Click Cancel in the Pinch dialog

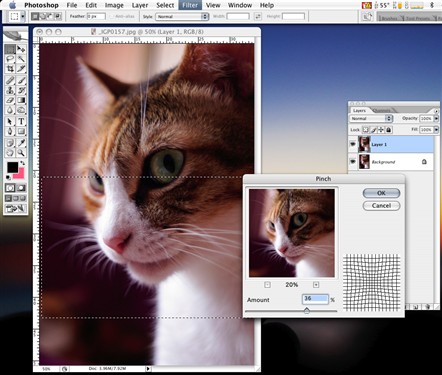click(381, 206)
